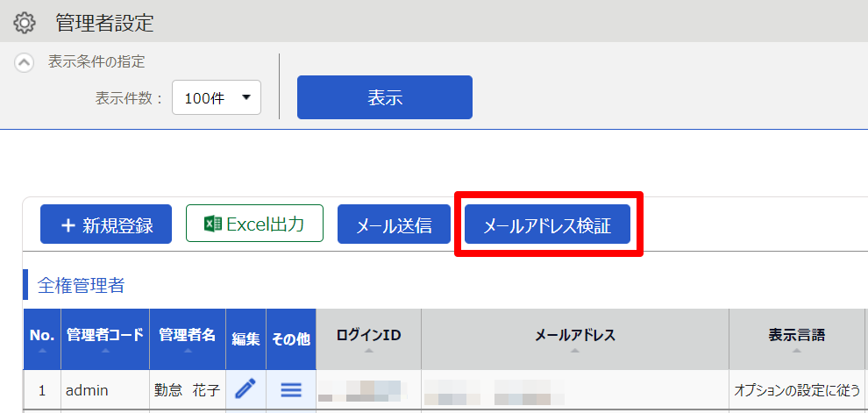Click the その他 column header
Image resolution: width=868 pixels, height=413 pixels.
pyautogui.click(x=291, y=338)
